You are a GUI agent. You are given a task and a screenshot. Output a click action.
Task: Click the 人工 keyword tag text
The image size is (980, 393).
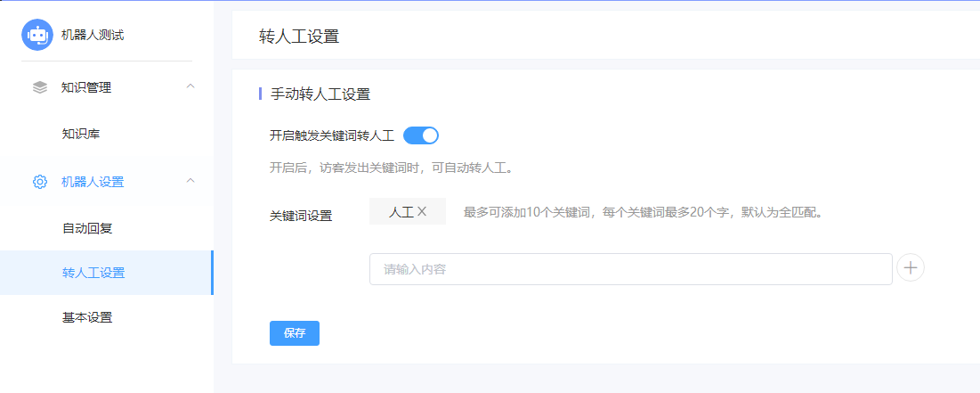(401, 211)
